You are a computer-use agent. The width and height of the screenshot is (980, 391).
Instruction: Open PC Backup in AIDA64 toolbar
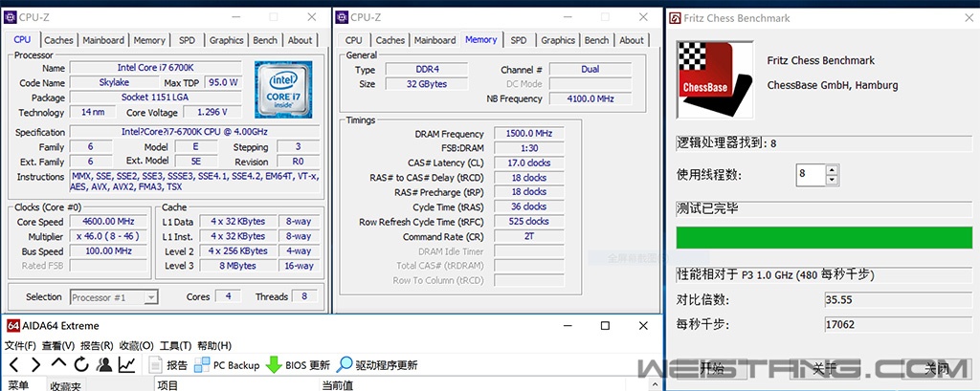click(x=227, y=365)
